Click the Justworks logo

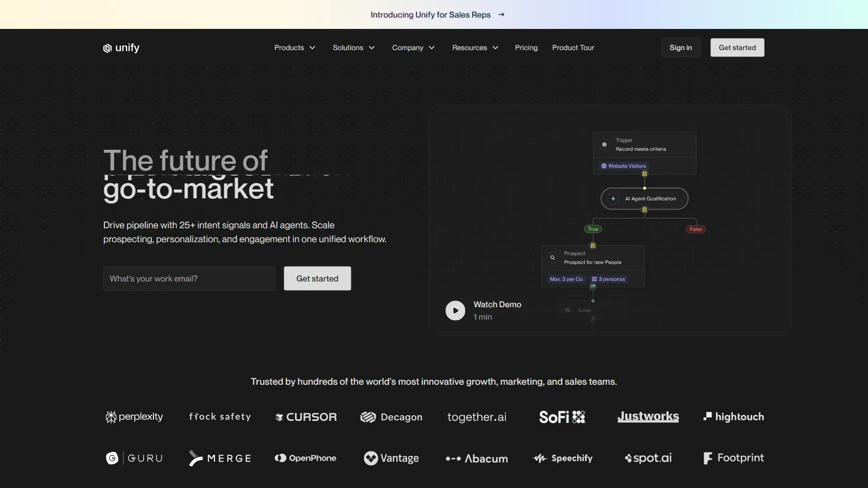coord(648,417)
